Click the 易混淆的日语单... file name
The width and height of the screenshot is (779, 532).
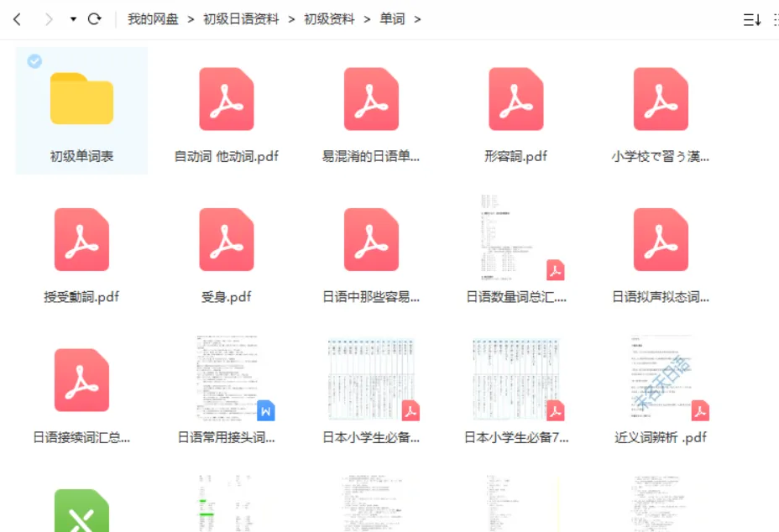click(x=371, y=156)
